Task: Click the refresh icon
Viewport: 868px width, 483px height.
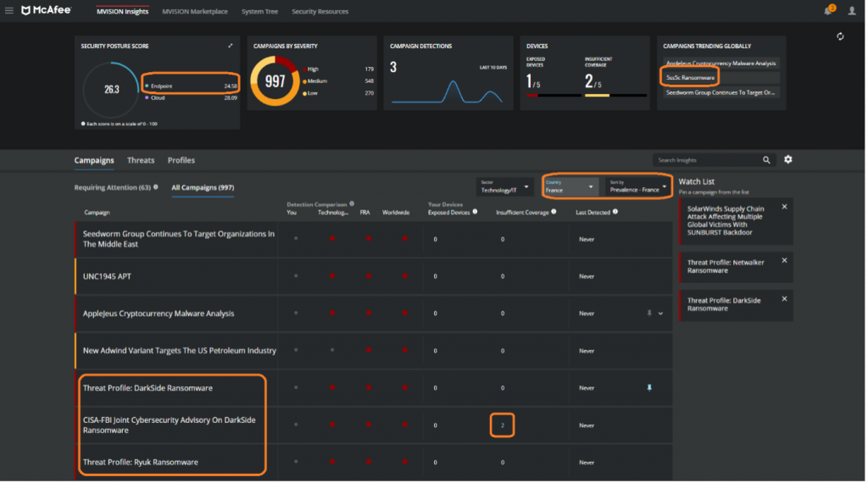Action: [840, 36]
